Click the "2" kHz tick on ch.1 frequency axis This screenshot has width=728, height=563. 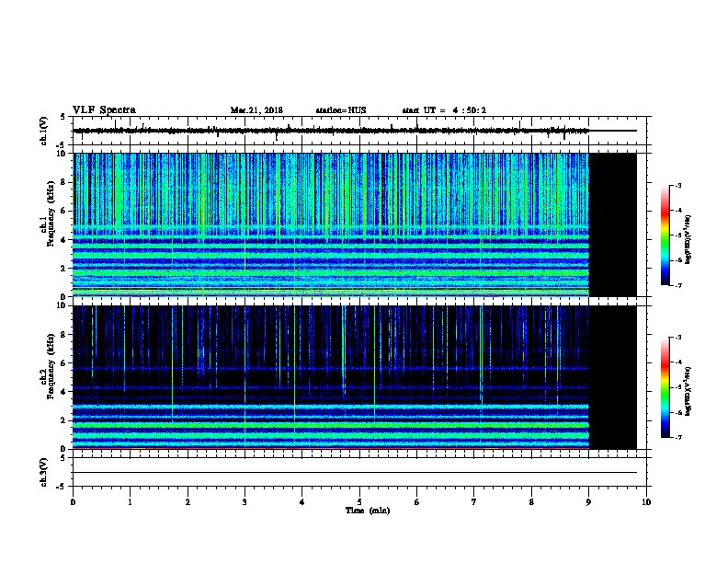(63, 269)
